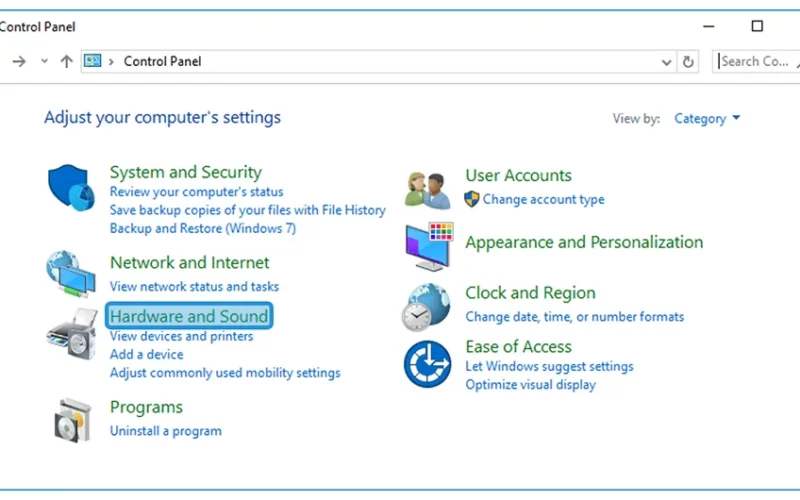This screenshot has height=500, width=800.
Task: Open the Hardware and Sound printer icon
Action: [x=72, y=334]
